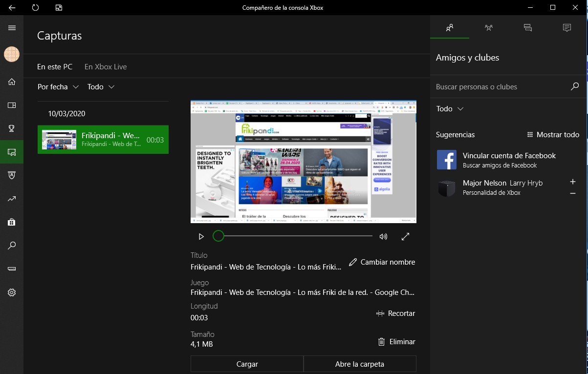This screenshot has width=588, height=374.
Task: Open the Parties icon in right panel
Action: click(x=488, y=28)
